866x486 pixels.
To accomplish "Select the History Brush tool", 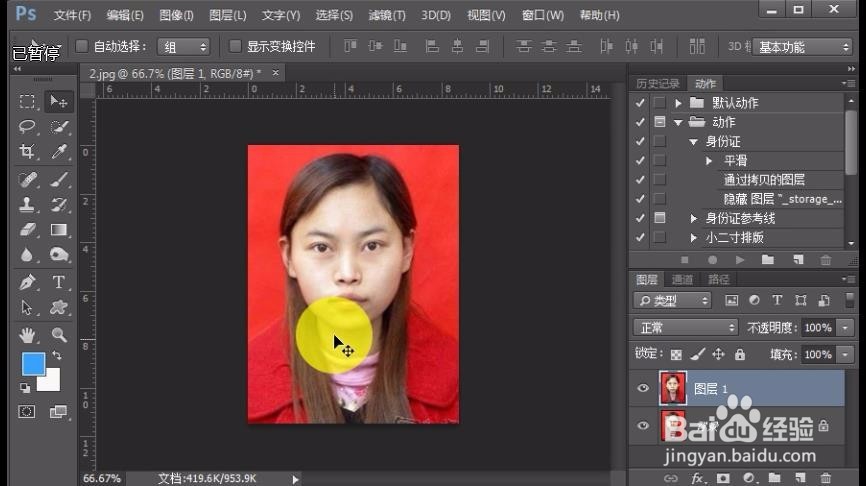I will pyautogui.click(x=59, y=204).
